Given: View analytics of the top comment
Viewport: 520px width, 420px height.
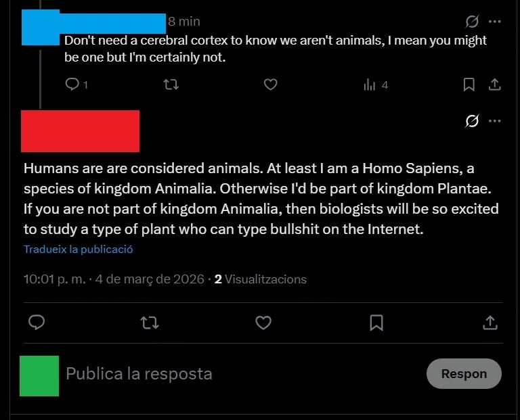Looking at the screenshot, I should [370, 85].
